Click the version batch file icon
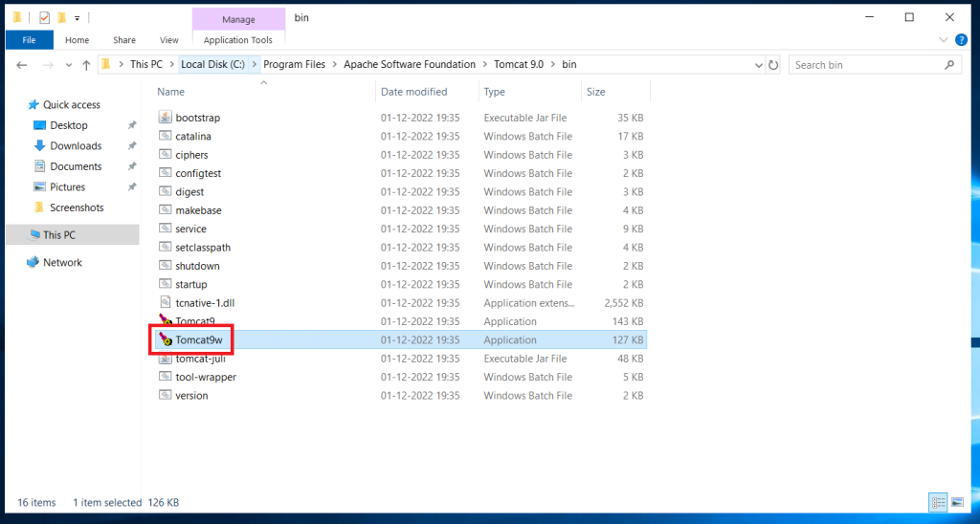The width and height of the screenshot is (980, 524). tap(165, 395)
